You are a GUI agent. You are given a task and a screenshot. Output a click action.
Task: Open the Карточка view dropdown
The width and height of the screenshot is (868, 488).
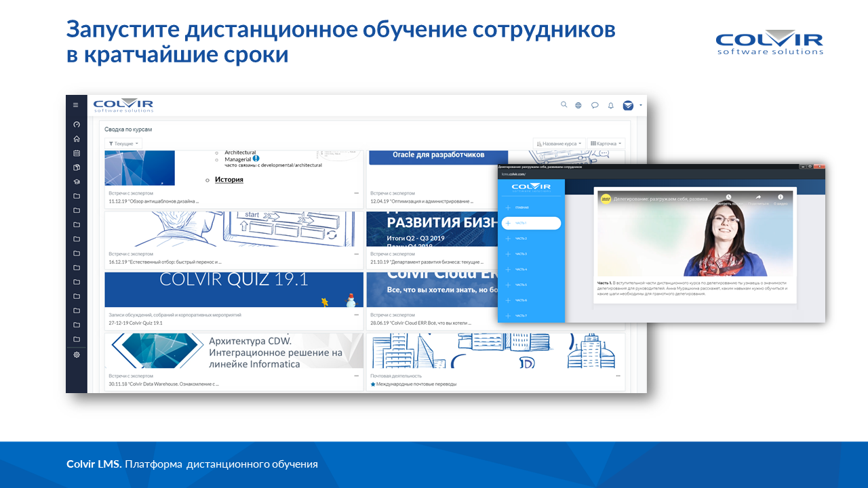(606, 144)
